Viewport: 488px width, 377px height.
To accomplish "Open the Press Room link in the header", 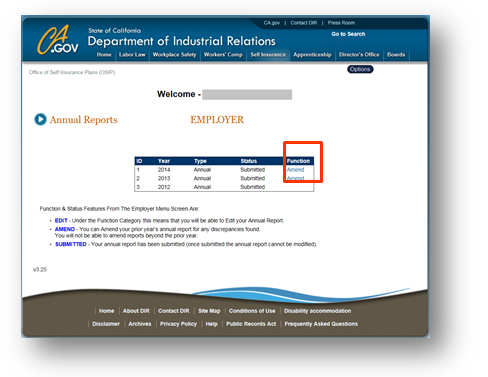I will tap(341, 23).
